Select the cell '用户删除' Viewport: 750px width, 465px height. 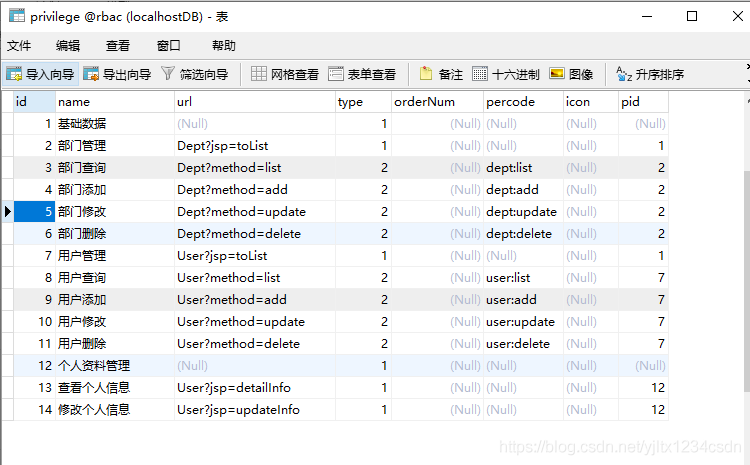tap(115, 344)
